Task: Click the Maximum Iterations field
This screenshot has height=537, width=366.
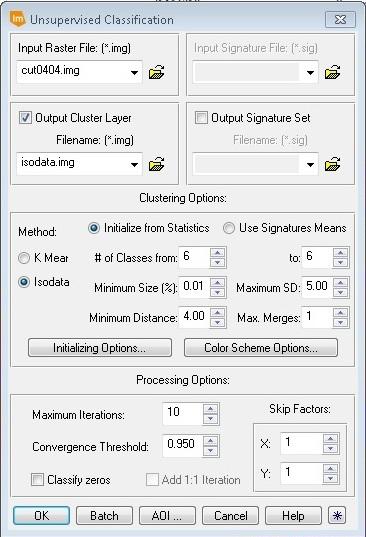Action: tap(183, 413)
